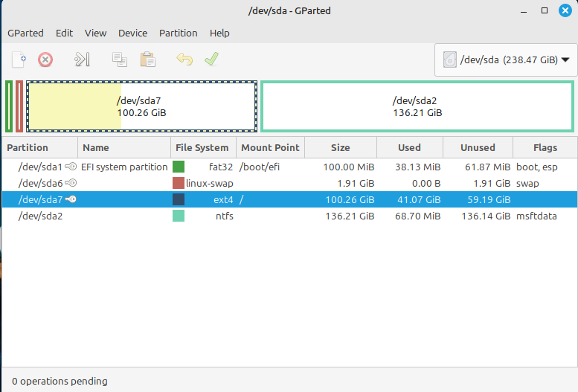Open the Edit menu

(x=64, y=33)
